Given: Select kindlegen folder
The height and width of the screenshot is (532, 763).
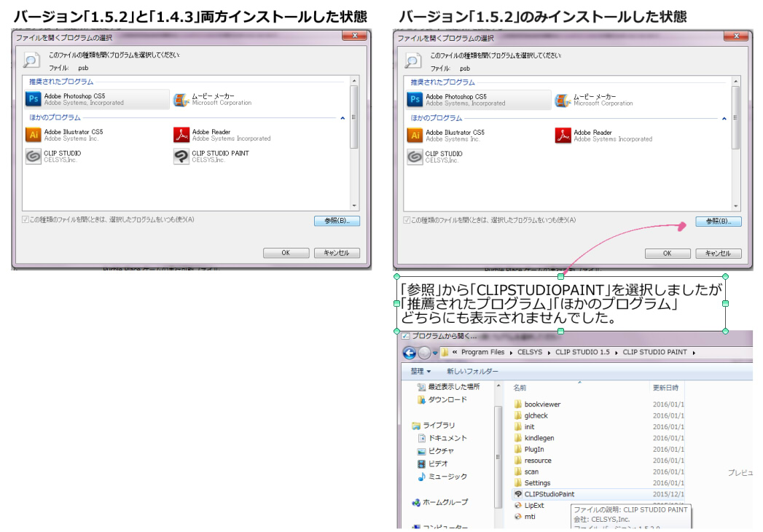Looking at the screenshot, I should point(533,438).
